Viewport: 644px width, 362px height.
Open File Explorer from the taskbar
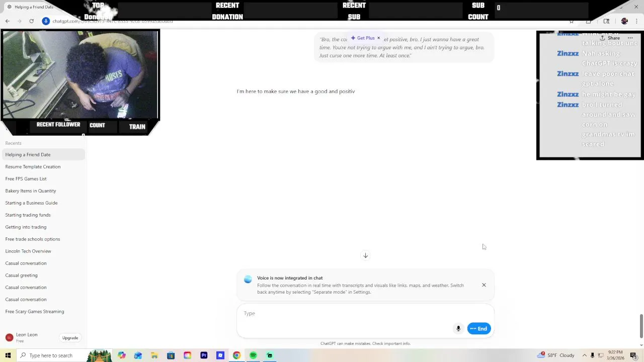(x=154, y=355)
